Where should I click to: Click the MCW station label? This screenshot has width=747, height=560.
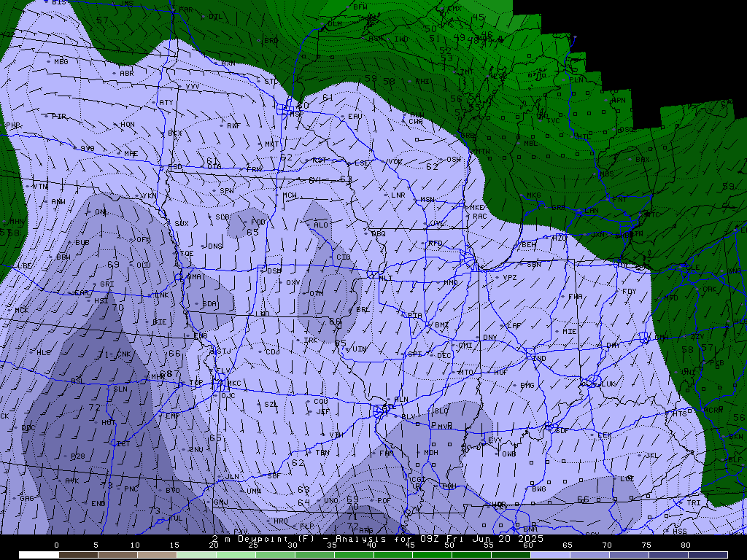pyautogui.click(x=290, y=195)
